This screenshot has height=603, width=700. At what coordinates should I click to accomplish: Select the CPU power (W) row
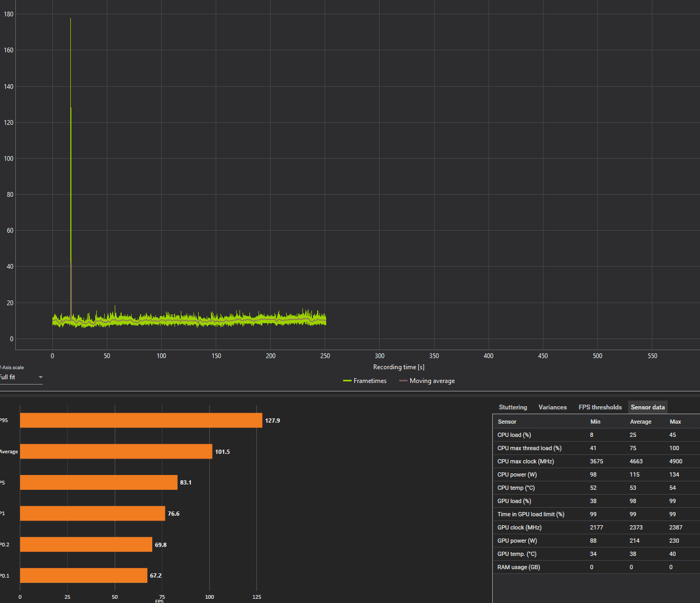(x=596, y=474)
